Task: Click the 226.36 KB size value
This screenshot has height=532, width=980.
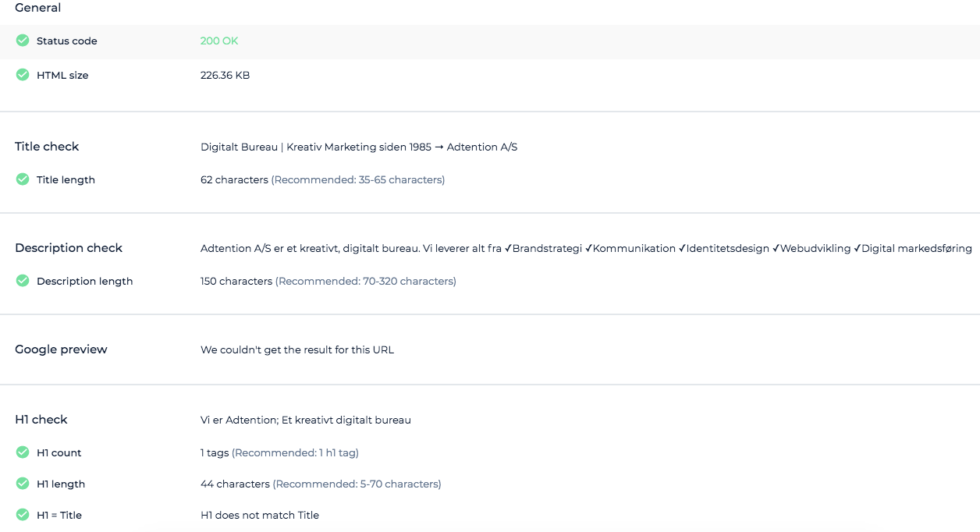Action: 225,75
